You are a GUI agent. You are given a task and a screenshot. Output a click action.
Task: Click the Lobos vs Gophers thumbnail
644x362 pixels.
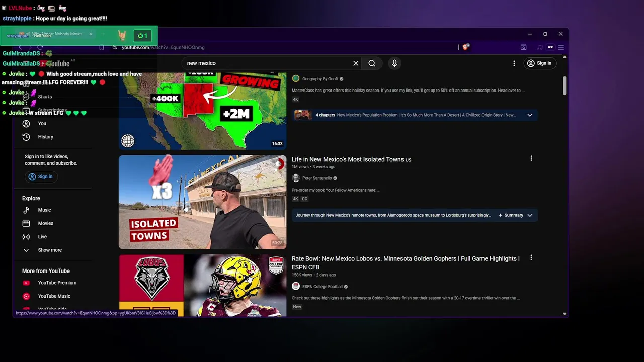[203, 286]
